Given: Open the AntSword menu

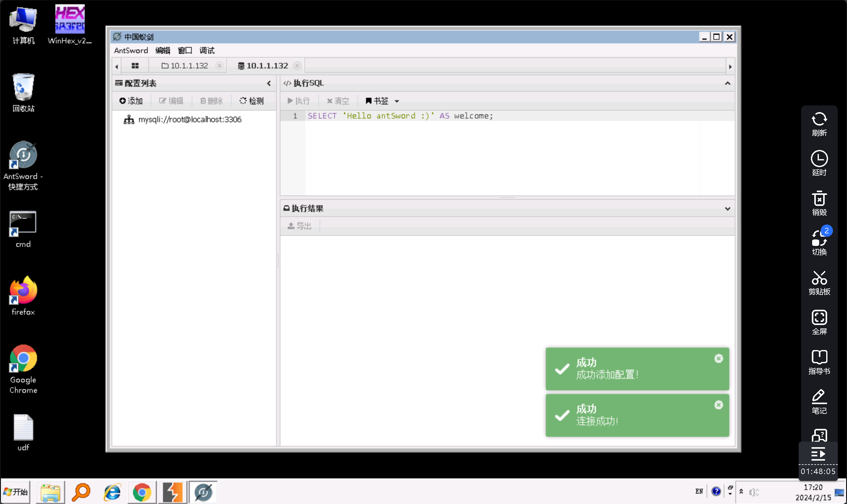Looking at the screenshot, I should (131, 51).
